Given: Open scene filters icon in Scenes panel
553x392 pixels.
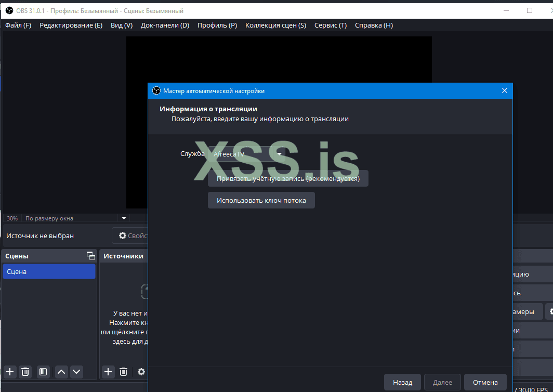Looking at the screenshot, I should [43, 372].
